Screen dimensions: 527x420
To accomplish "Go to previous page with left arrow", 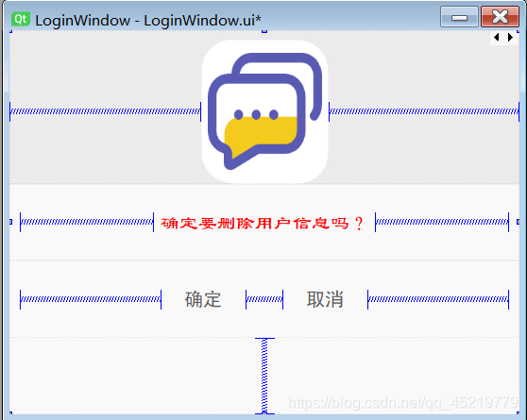I will pyautogui.click(x=497, y=38).
